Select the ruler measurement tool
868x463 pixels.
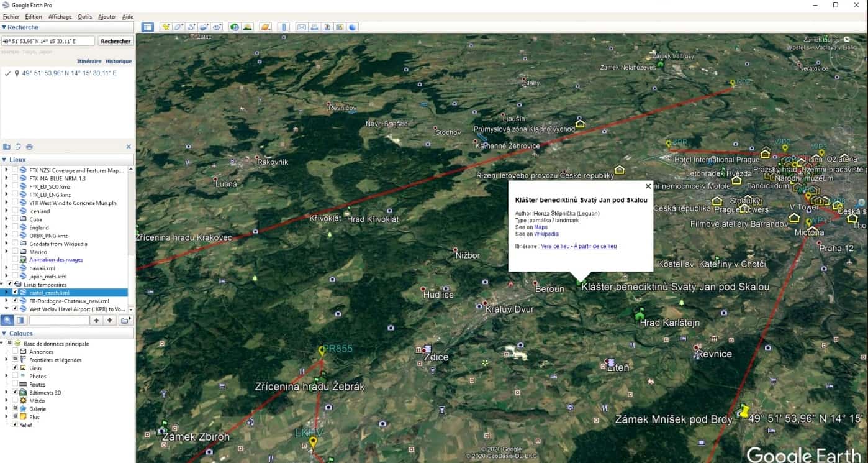284,27
